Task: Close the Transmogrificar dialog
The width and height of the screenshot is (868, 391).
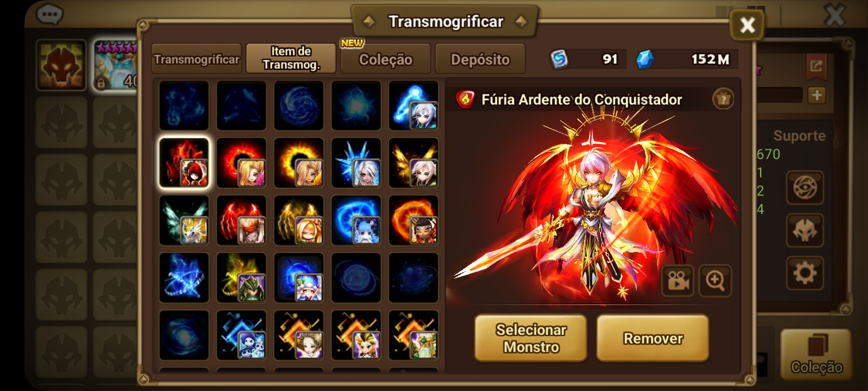Action: [748, 25]
